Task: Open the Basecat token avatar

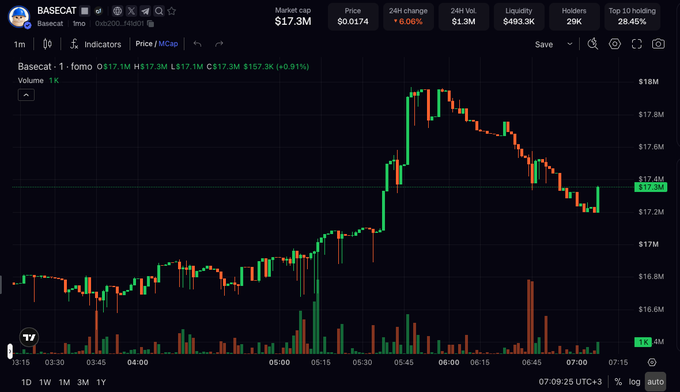Action: click(x=19, y=16)
